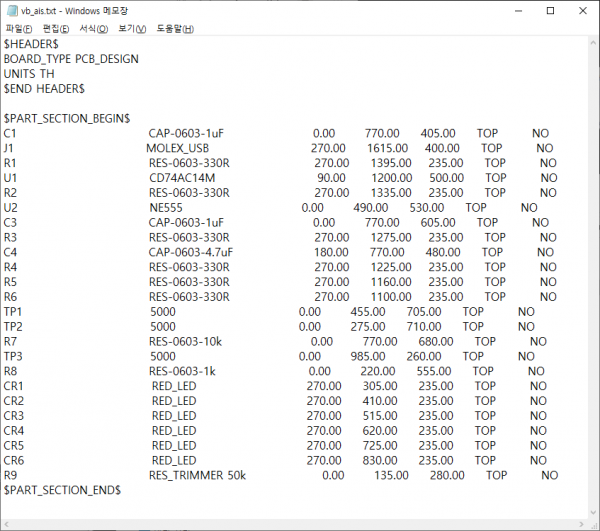Screen dimensions: 600x531
Task: Click RES-0603-10k in the R7 row
Action: click(x=185, y=341)
